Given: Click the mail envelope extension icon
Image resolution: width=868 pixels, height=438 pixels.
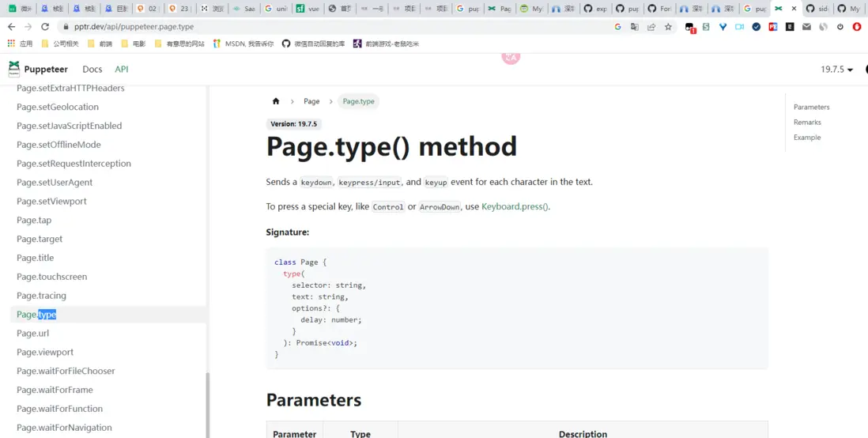Looking at the screenshot, I should (x=806, y=27).
